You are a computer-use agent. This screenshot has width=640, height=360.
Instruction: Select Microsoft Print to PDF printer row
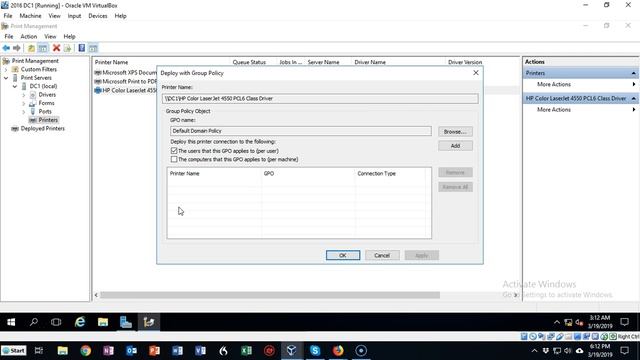(126, 81)
